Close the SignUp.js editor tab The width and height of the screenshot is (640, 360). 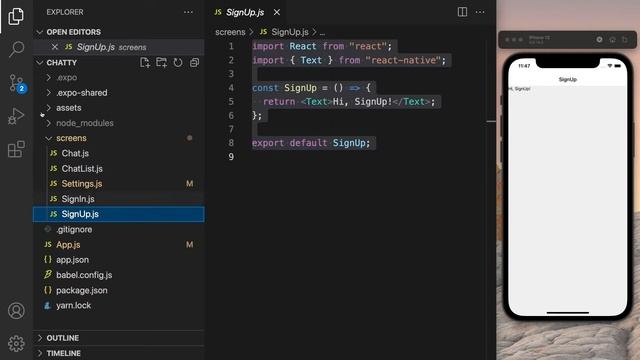[277, 12]
